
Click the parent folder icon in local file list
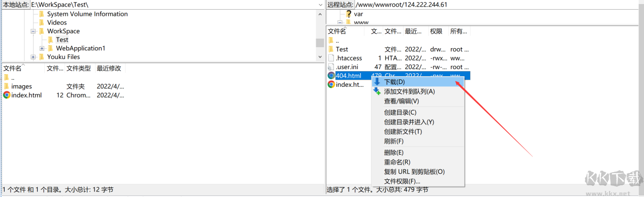pos(6,78)
